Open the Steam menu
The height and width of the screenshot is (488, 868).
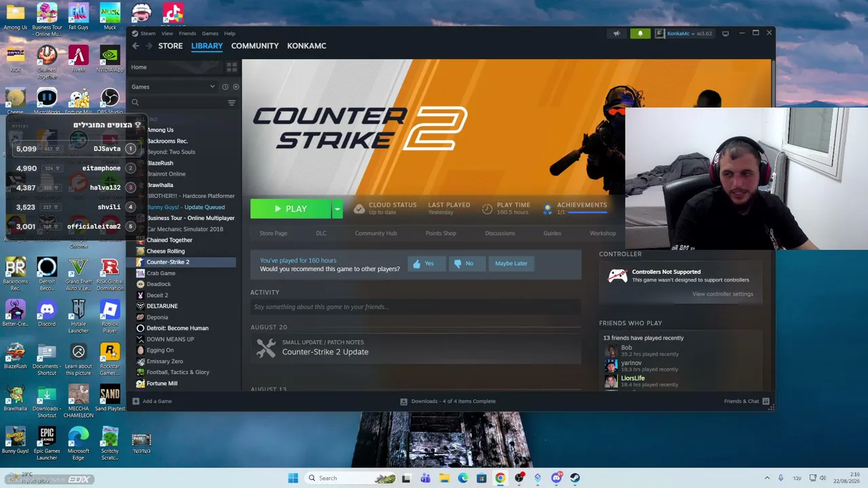[148, 33]
